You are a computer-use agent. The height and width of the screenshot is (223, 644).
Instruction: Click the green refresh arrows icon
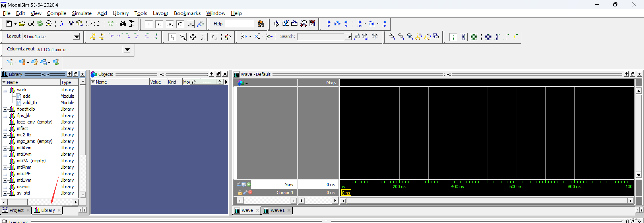[x=40, y=24]
